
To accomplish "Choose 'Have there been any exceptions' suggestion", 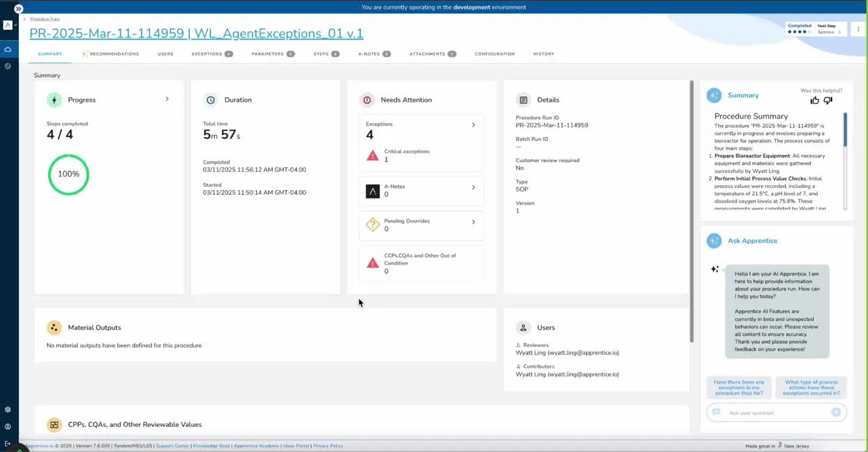I will pyautogui.click(x=739, y=388).
